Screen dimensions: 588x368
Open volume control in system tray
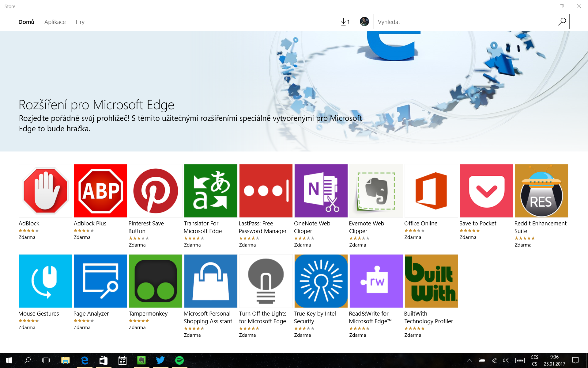point(506,360)
